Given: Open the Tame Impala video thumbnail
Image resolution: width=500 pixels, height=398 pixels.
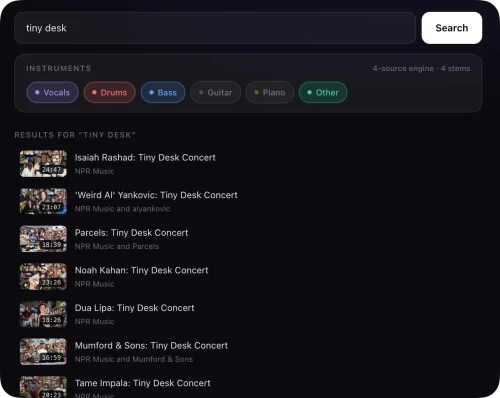Looking at the screenshot, I should coord(43,387).
